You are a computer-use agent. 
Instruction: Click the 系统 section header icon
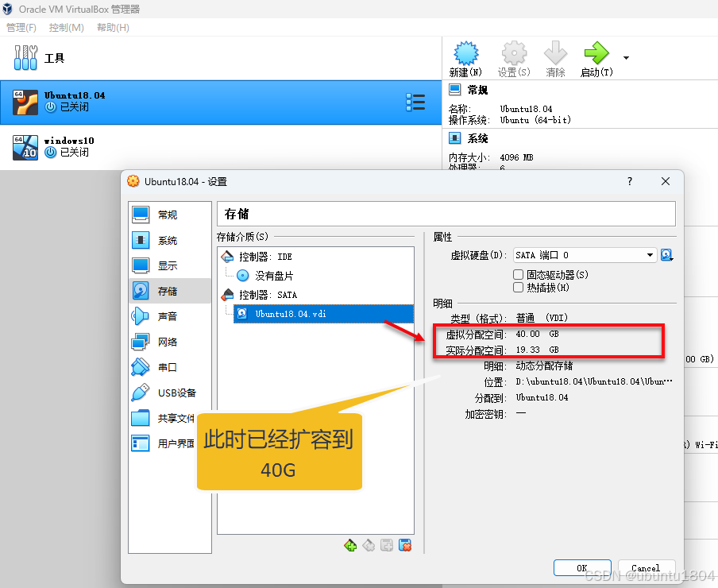pos(454,137)
